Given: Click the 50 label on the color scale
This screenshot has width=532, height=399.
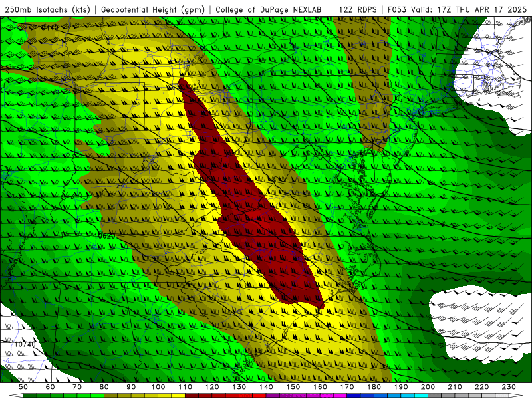Looking at the screenshot, I should (23, 387).
